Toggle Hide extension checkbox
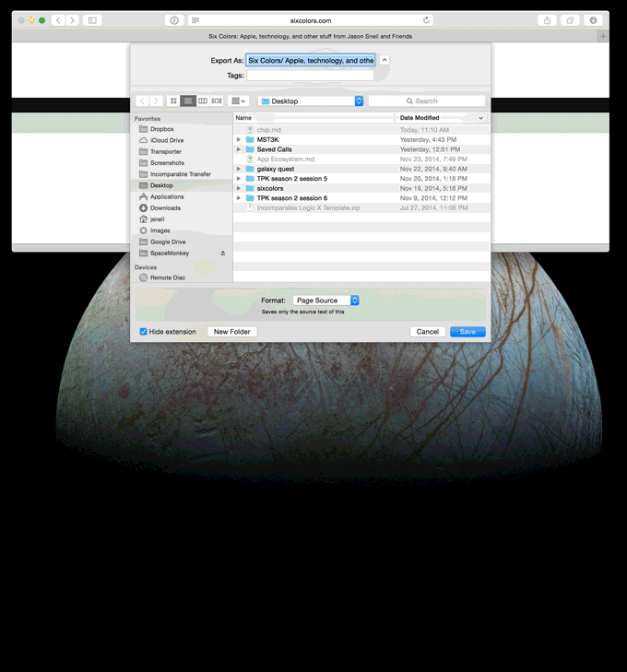 point(144,332)
